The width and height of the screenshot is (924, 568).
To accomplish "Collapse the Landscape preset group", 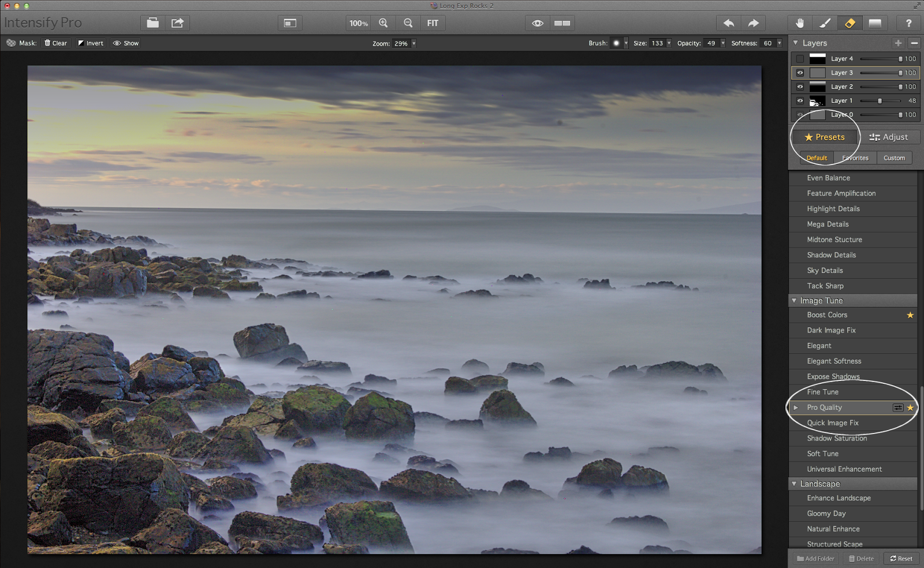I will tap(794, 484).
